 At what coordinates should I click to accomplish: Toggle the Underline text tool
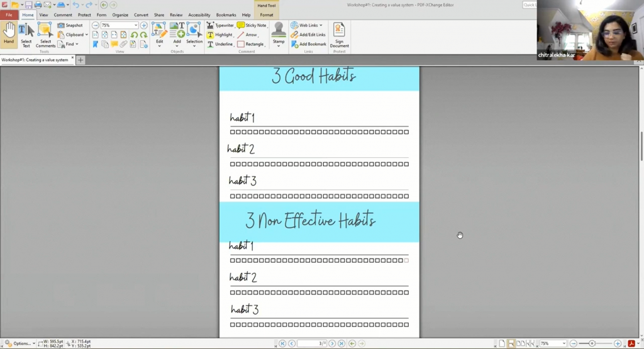(219, 44)
